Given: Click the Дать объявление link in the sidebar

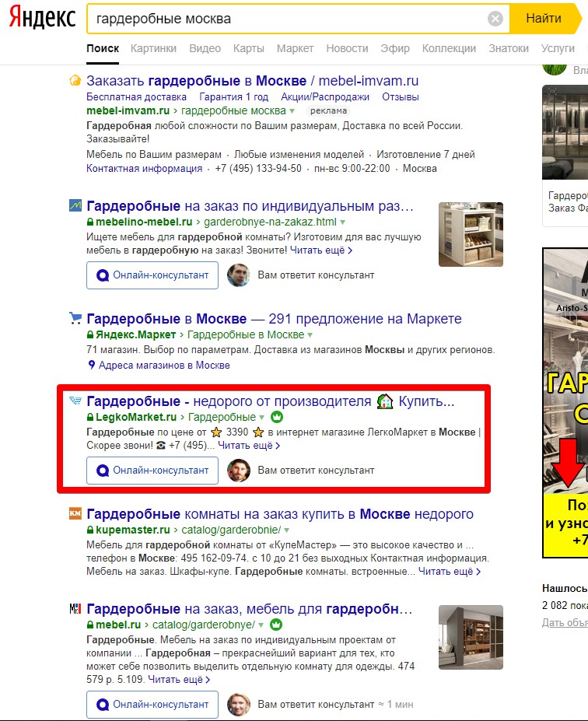Looking at the screenshot, I should (x=565, y=622).
